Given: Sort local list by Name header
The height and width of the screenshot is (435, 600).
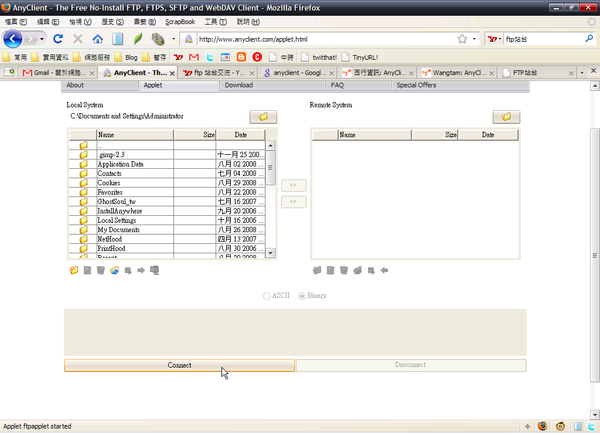Looking at the screenshot, I should pyautogui.click(x=135, y=135).
